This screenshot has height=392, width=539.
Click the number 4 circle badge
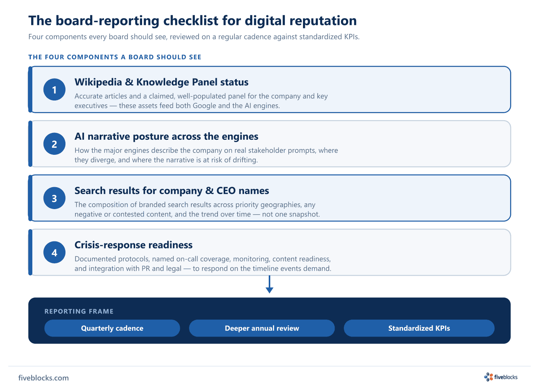pos(54,253)
